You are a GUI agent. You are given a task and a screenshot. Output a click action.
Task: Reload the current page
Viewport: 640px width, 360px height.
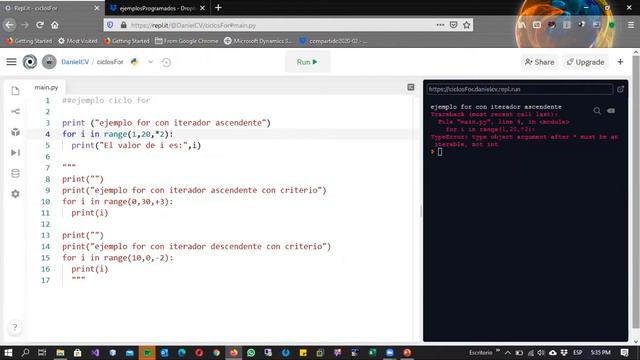[40, 25]
